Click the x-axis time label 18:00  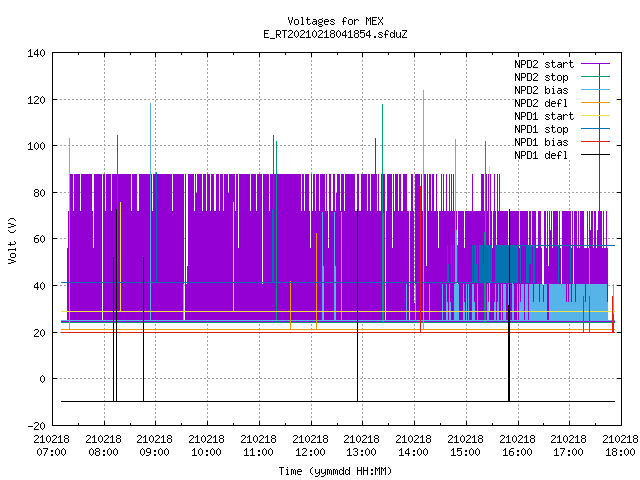(x=620, y=453)
